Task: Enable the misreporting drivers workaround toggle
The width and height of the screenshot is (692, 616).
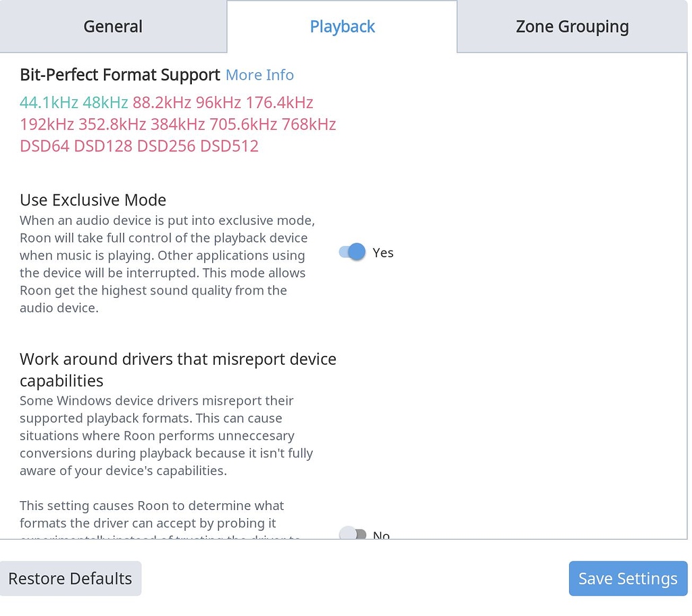Action: [353, 535]
